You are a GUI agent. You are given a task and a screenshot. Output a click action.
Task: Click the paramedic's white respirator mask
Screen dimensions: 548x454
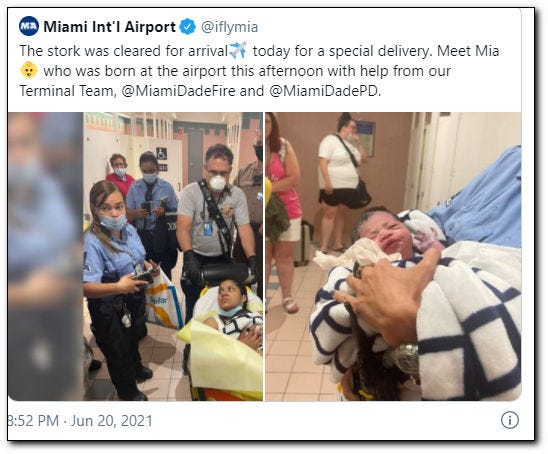pos(217,183)
